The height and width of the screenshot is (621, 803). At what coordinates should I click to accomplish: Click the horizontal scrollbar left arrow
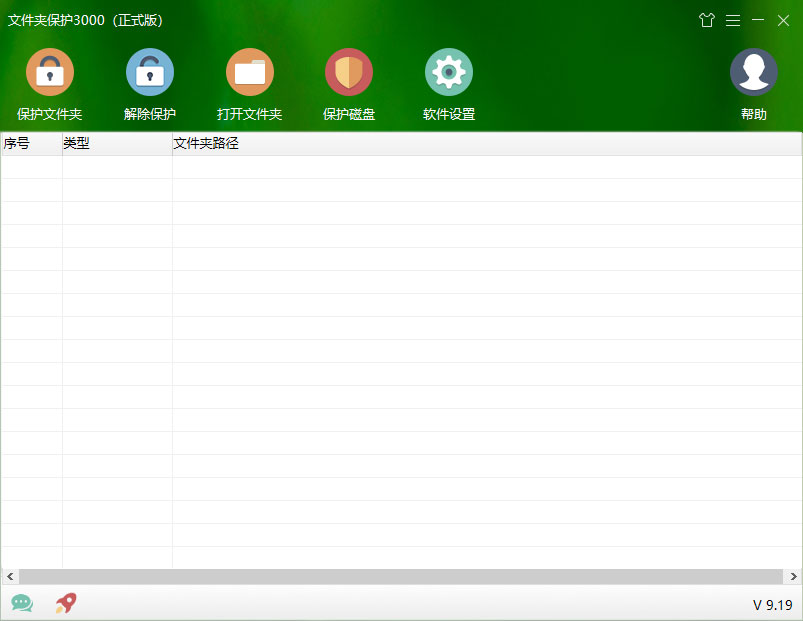pos(10,576)
